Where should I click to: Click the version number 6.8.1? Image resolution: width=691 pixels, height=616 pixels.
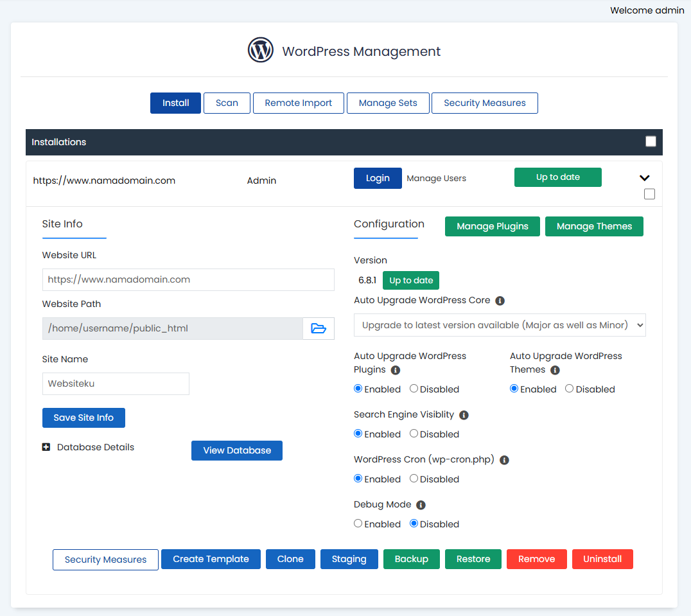(x=367, y=280)
